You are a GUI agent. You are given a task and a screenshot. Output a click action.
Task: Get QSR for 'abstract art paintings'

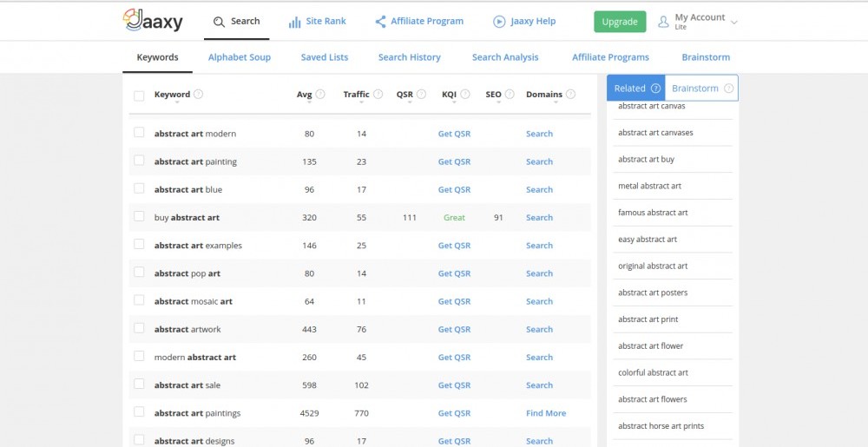[454, 412]
